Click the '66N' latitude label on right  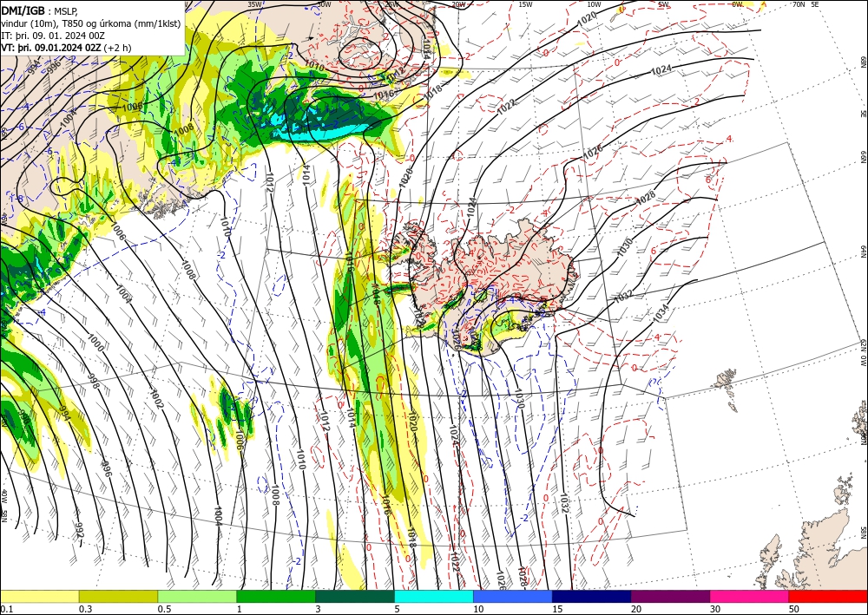point(863,157)
